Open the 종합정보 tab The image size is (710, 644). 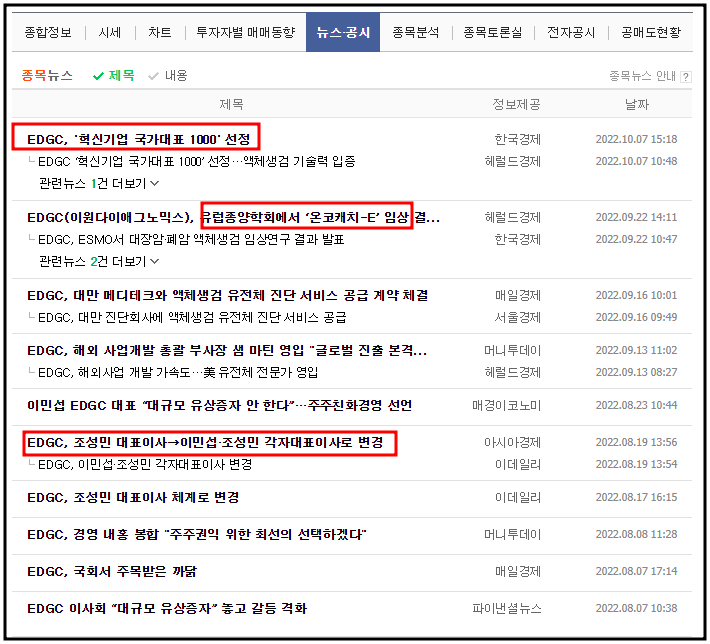tap(48, 32)
